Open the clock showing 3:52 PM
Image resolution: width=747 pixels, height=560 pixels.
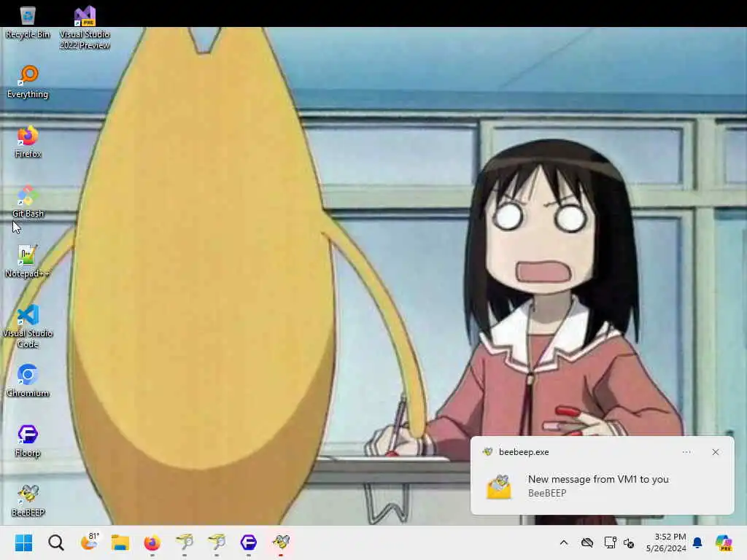point(666,542)
